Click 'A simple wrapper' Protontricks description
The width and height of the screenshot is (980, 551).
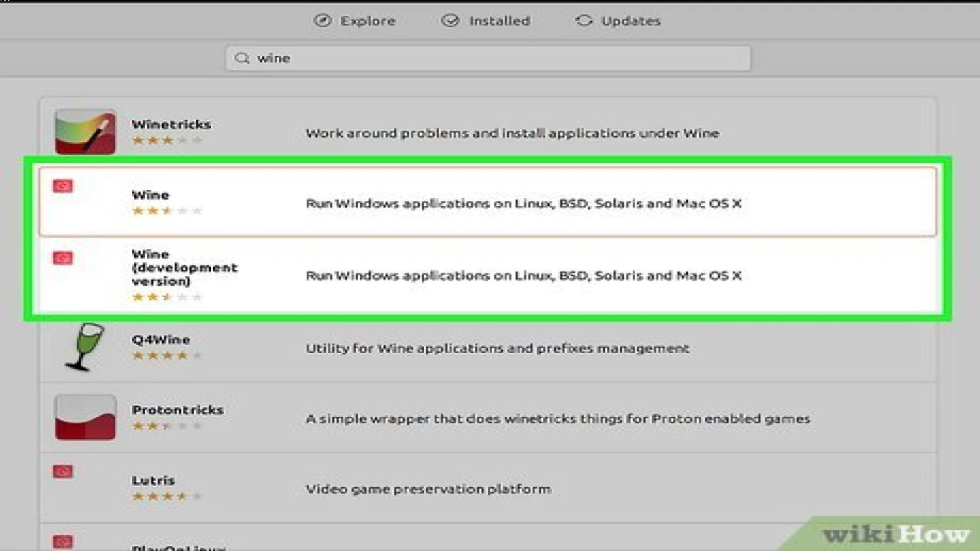557,418
